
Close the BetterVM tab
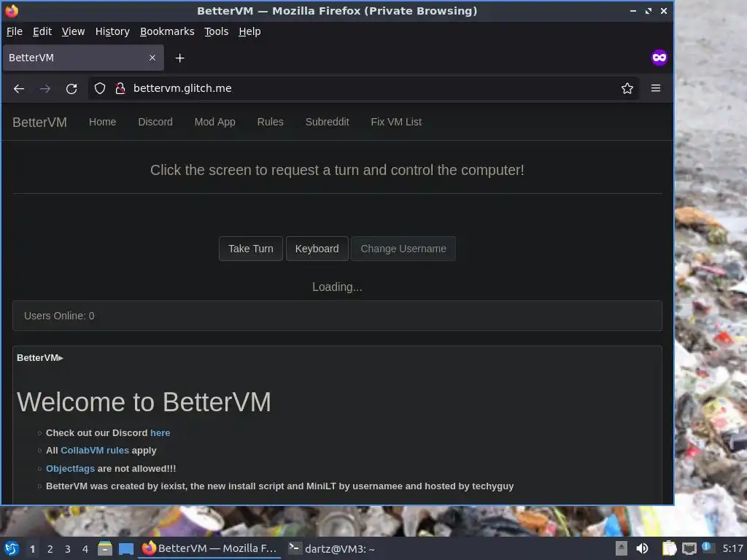click(152, 58)
